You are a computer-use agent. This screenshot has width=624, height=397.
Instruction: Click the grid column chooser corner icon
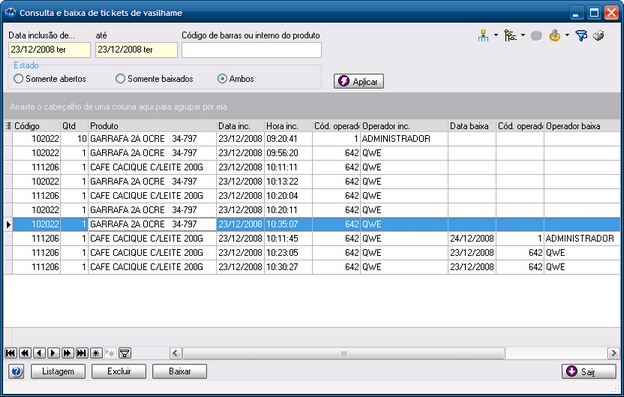(x=8, y=126)
